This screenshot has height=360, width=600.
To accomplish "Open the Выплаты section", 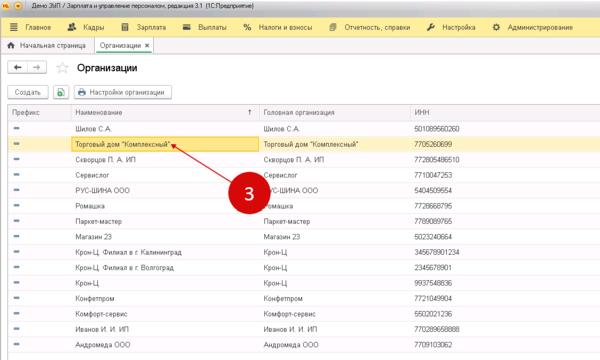I will click(204, 27).
